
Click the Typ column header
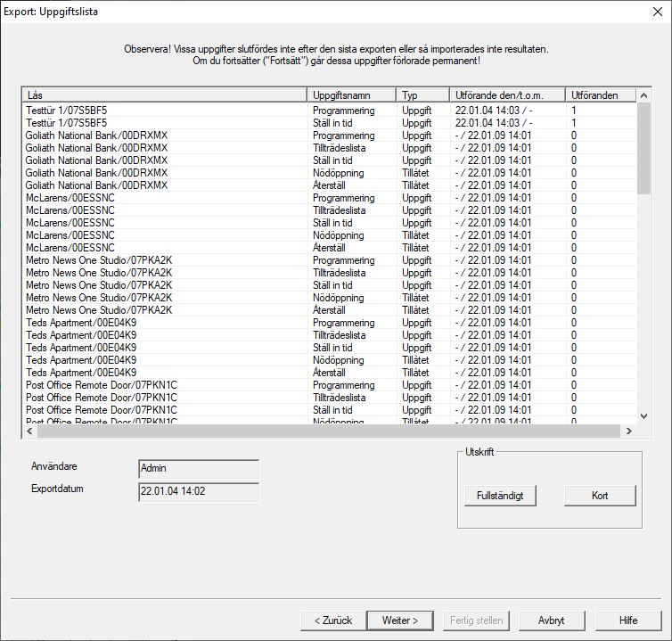pos(423,95)
